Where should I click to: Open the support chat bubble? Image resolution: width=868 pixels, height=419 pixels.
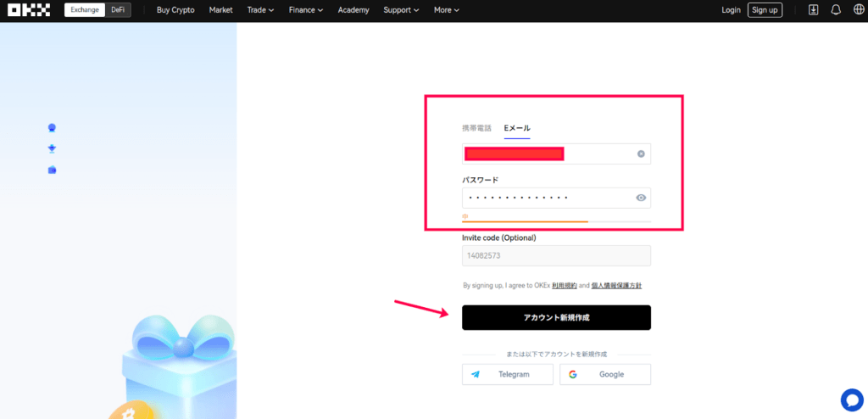click(851, 399)
